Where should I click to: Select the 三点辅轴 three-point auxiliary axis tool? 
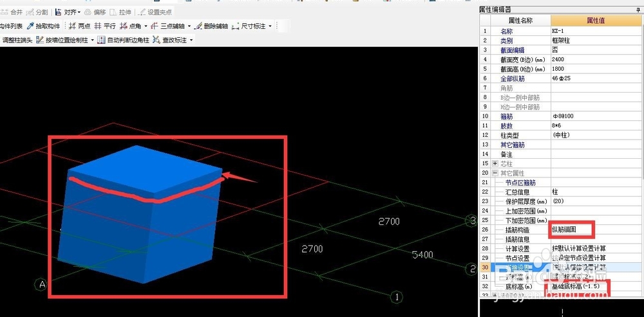coord(167,26)
